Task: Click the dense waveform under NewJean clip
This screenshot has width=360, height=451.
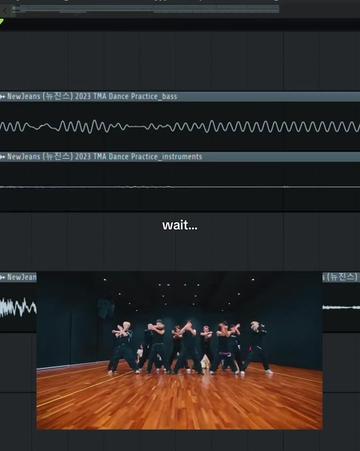Action: [x=18, y=307]
